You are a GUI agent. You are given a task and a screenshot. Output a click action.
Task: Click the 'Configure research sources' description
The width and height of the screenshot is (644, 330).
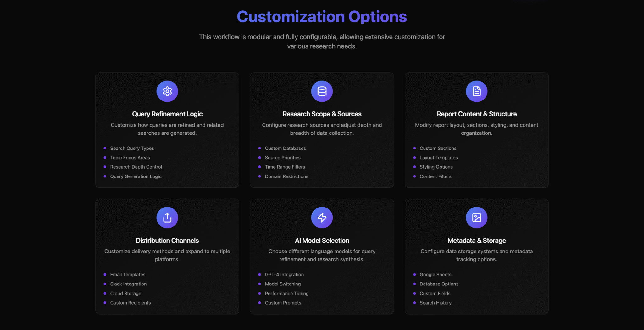pyautogui.click(x=322, y=129)
